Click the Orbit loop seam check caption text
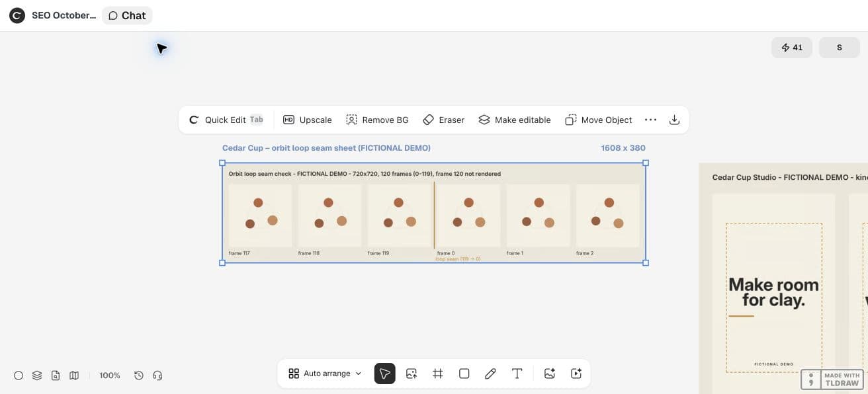The height and width of the screenshot is (394, 868). click(x=365, y=174)
